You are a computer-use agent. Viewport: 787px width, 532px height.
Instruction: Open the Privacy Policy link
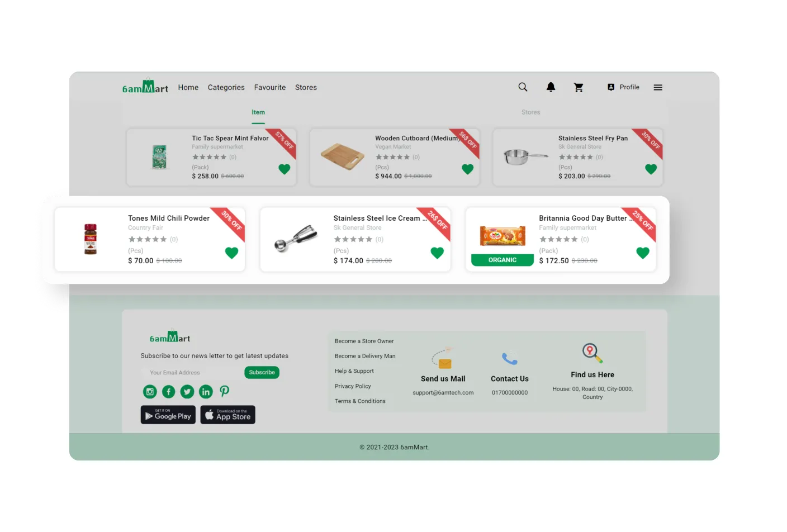click(353, 386)
